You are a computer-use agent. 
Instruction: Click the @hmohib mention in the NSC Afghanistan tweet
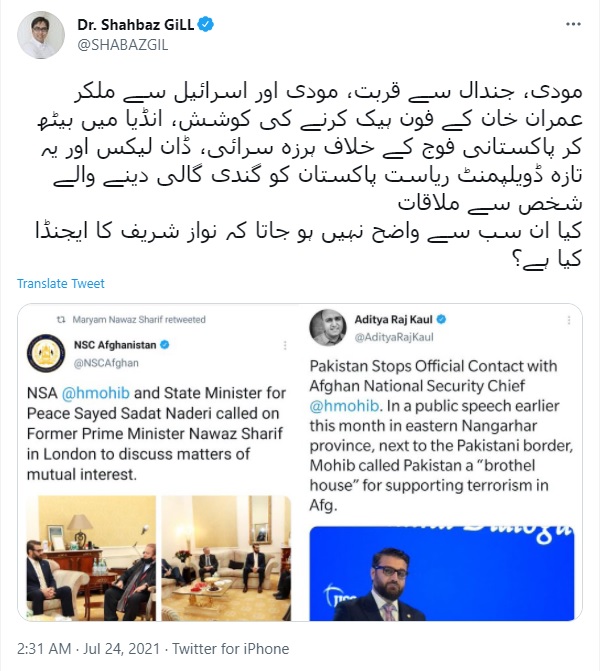coord(95,393)
